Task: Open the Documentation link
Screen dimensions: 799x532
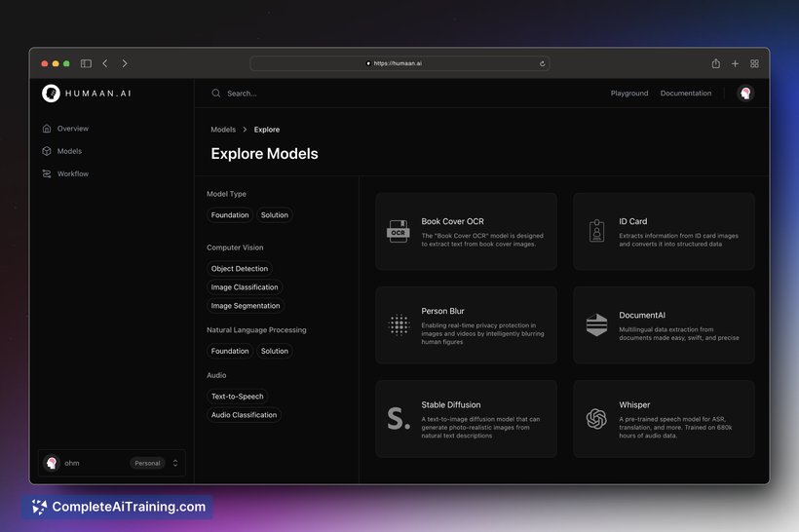Action: click(686, 94)
